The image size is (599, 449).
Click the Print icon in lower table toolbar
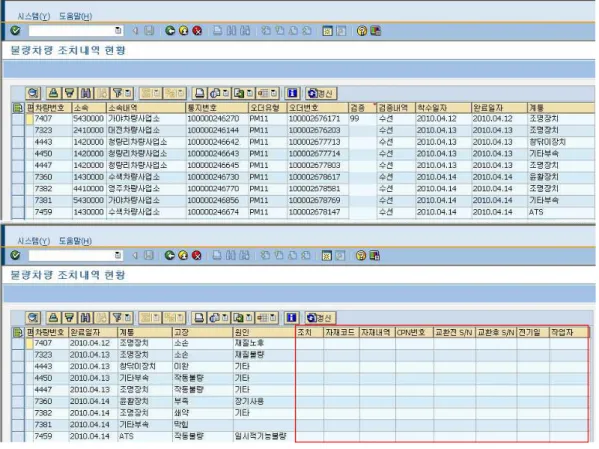[x=199, y=318]
